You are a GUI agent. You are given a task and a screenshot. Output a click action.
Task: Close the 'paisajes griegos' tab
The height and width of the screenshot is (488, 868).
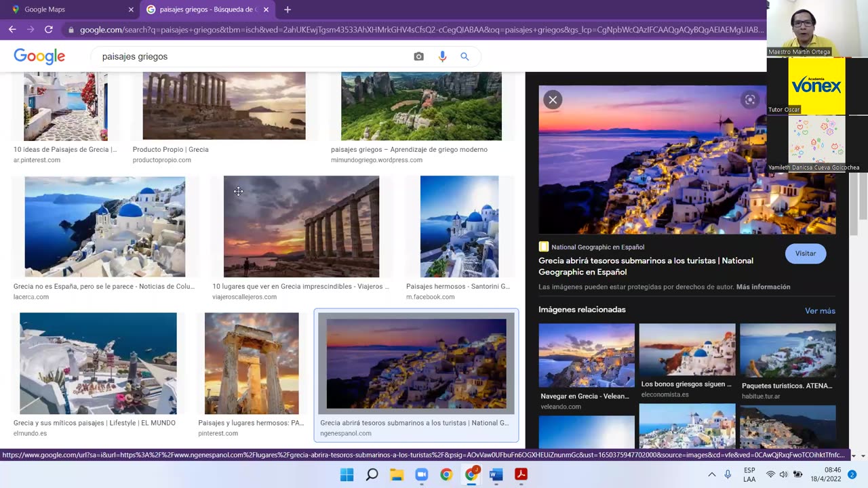pos(266,9)
